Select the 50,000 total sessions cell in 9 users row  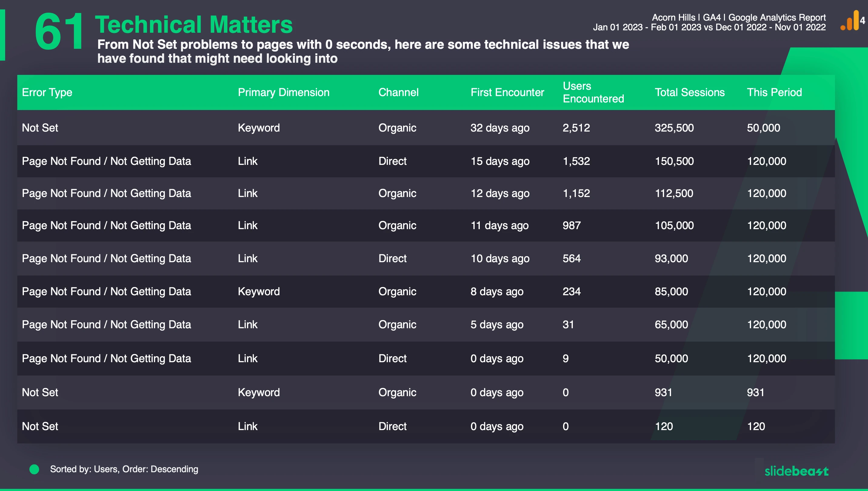(x=671, y=359)
